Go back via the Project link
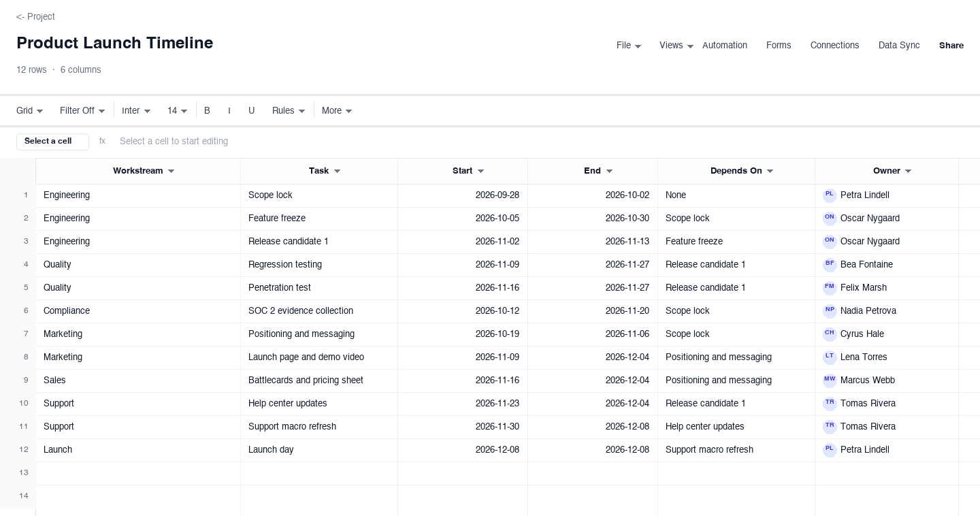 pyautogui.click(x=35, y=16)
